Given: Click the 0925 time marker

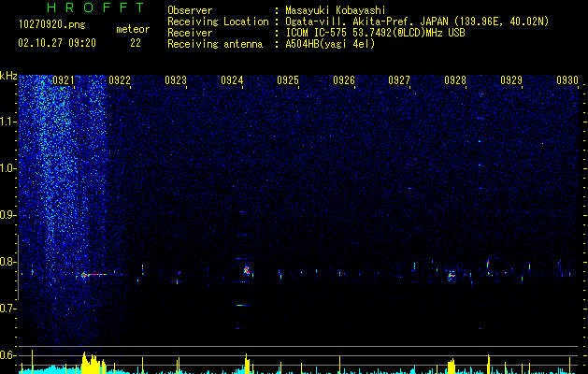Looking at the screenshot, I should click(288, 80).
